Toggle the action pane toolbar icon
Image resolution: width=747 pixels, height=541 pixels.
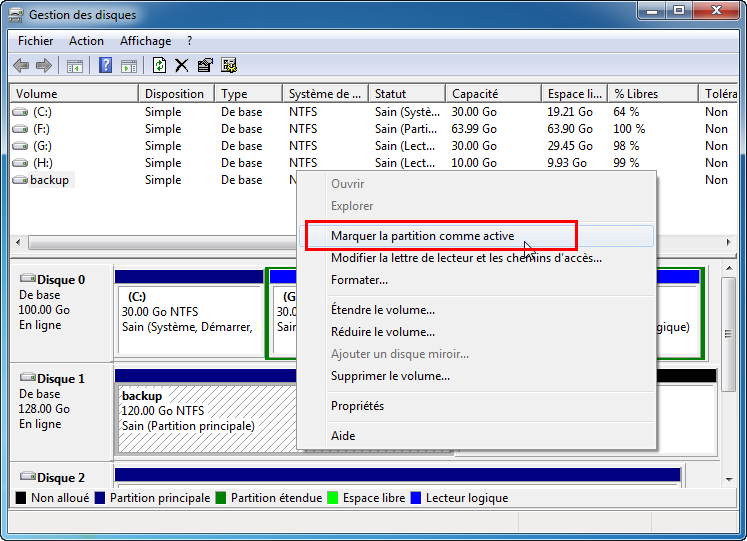click(129, 66)
